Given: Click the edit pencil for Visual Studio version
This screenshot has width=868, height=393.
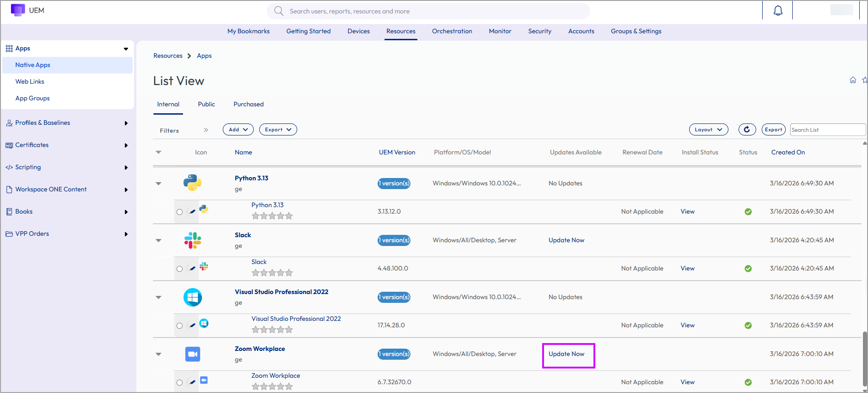Looking at the screenshot, I should pos(192,325).
